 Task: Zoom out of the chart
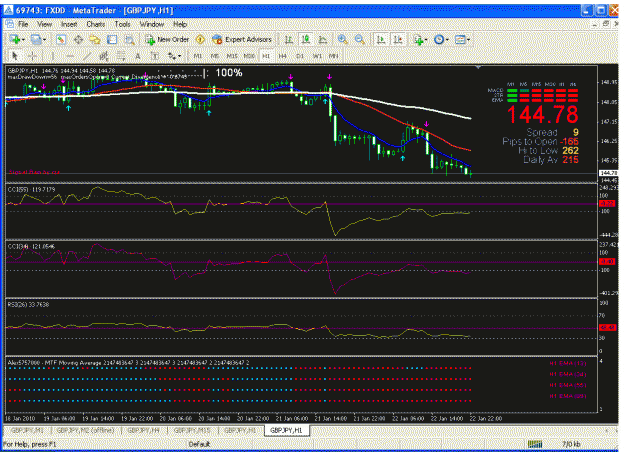[359, 39]
